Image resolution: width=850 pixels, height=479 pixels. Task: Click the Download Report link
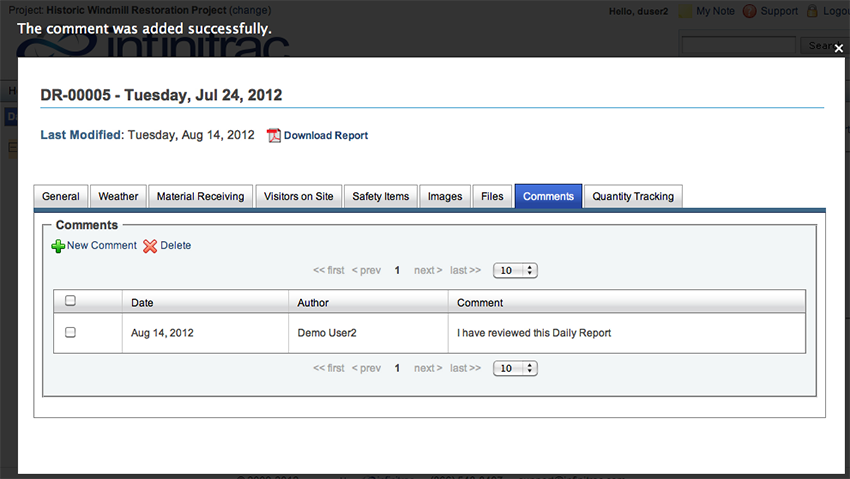tap(326, 135)
